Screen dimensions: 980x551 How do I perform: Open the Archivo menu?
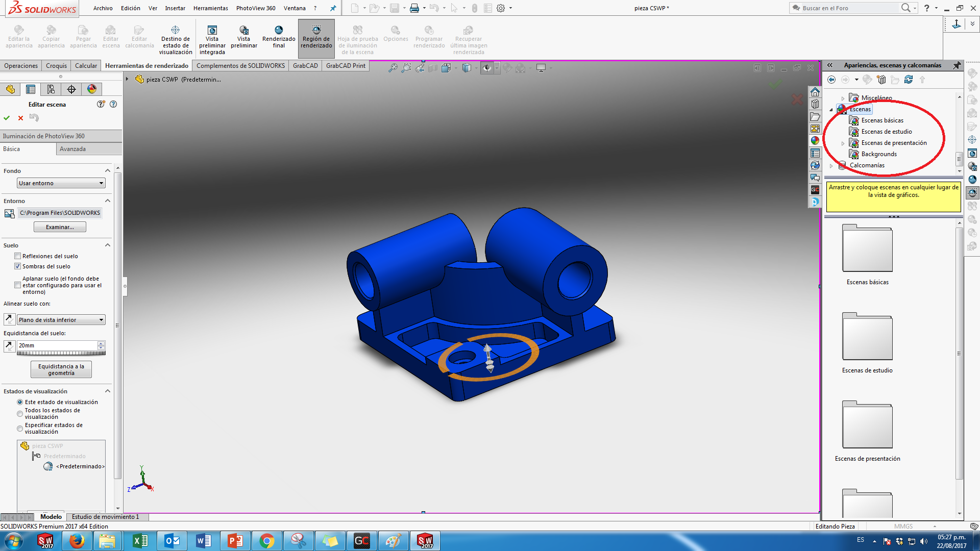pyautogui.click(x=103, y=8)
